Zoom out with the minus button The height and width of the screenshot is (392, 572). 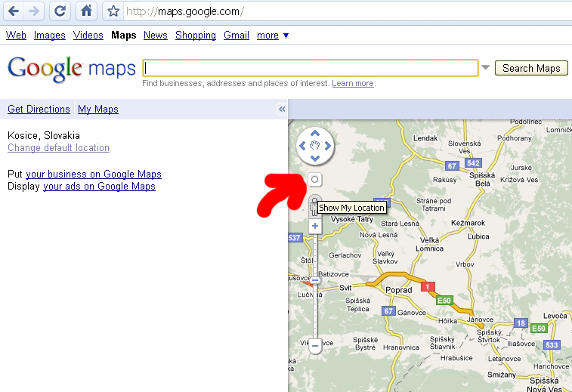(315, 346)
